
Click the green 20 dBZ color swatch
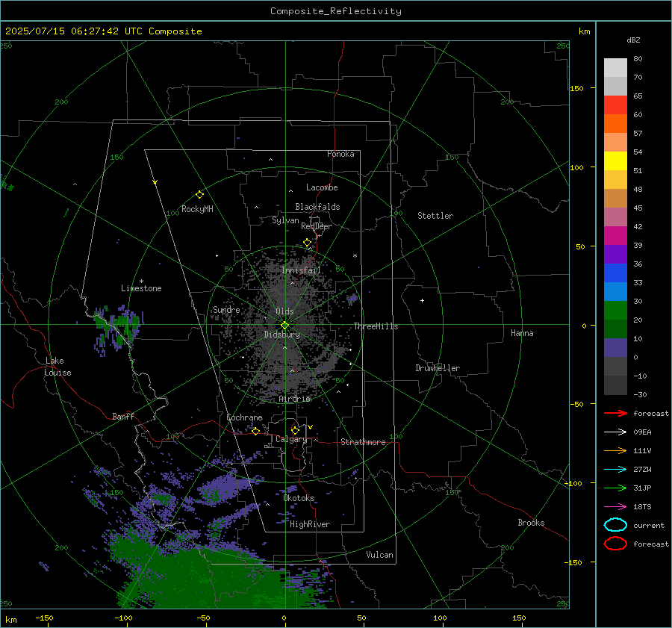pos(615,311)
